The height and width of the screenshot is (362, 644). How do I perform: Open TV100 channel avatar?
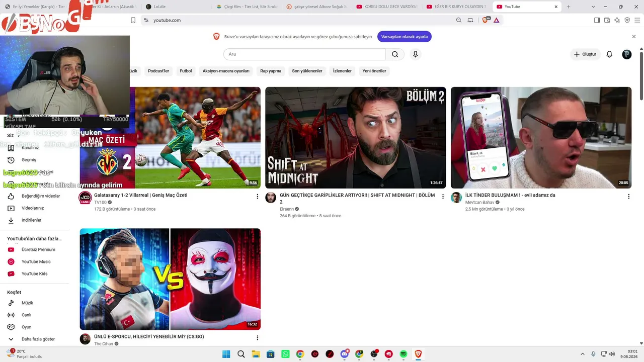pos(85,198)
